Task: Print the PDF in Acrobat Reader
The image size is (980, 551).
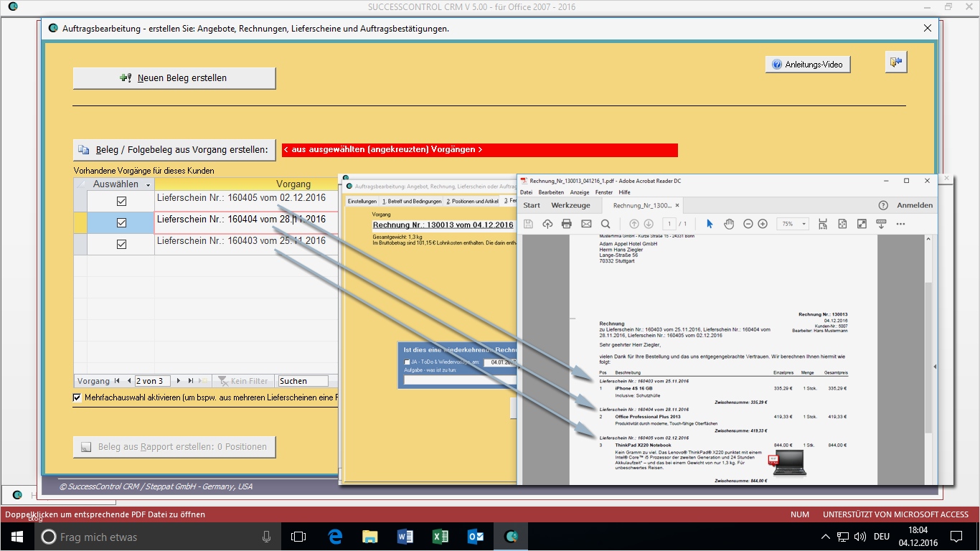Action: [566, 224]
